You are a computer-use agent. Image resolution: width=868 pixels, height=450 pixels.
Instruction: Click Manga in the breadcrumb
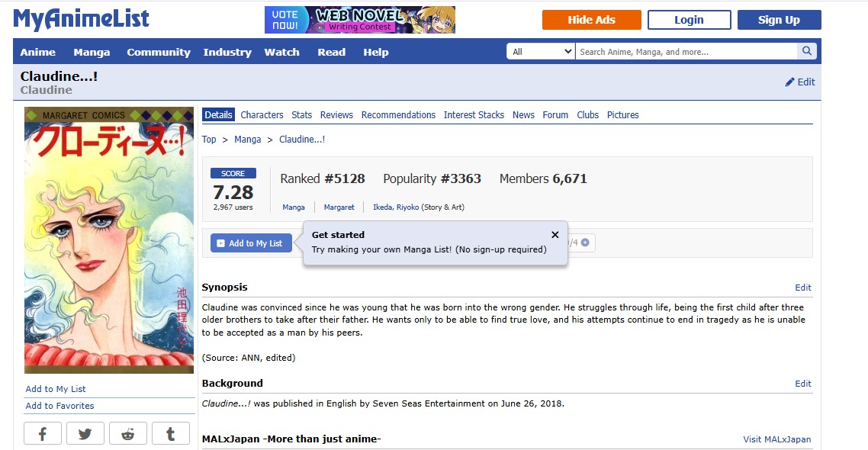pyautogui.click(x=247, y=140)
